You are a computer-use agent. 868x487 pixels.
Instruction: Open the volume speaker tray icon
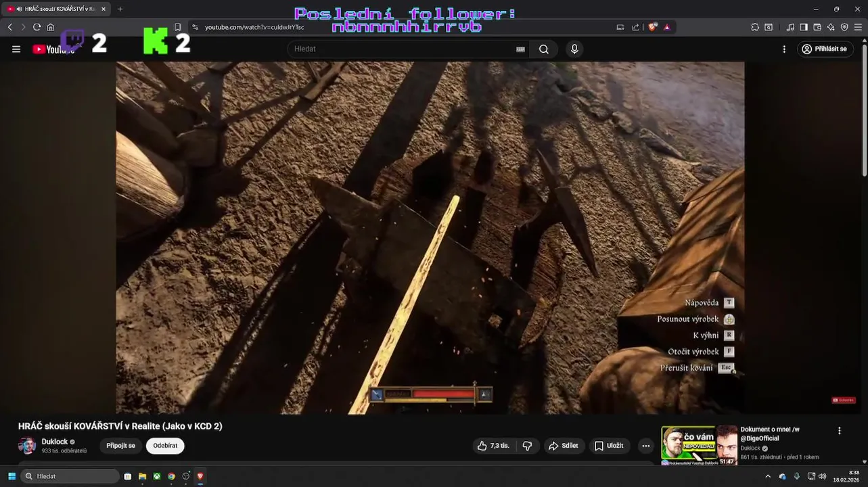pos(823,476)
